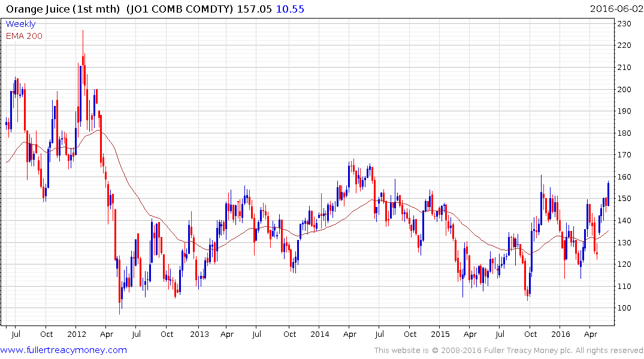Click the 200 price axis label
Screen dimensions: 644x359
point(624,89)
